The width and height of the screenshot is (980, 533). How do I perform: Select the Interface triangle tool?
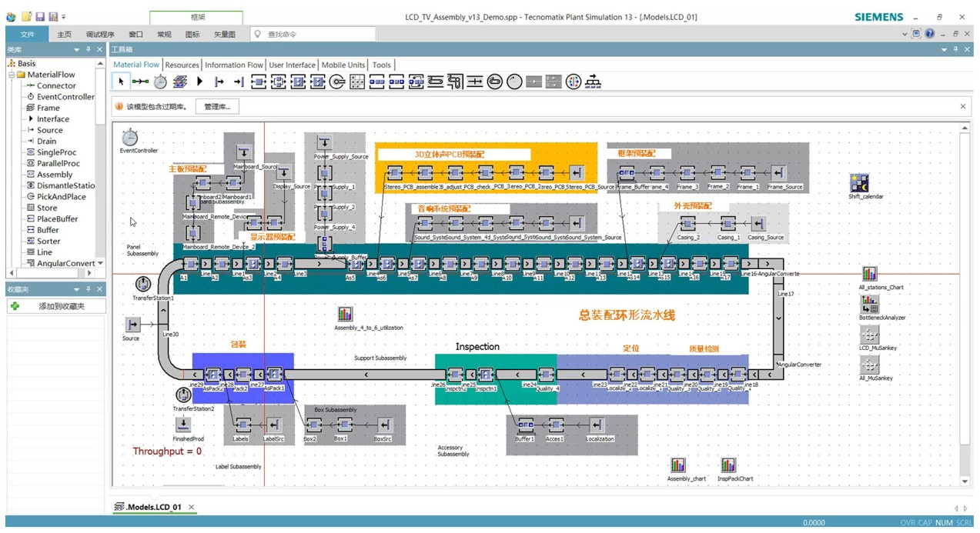point(199,82)
